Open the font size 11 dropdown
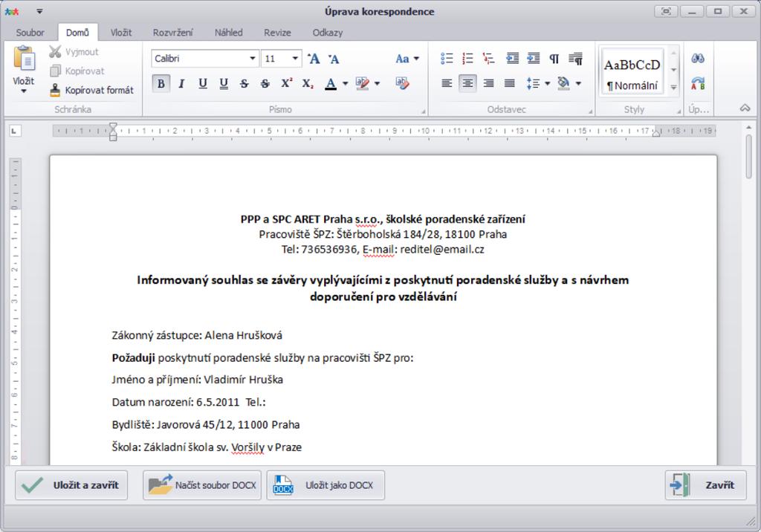 (x=295, y=59)
